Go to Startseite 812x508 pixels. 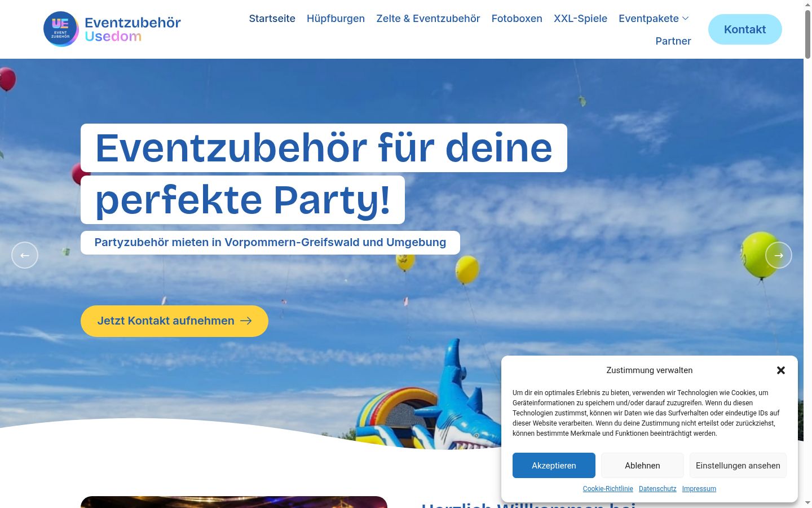click(272, 19)
